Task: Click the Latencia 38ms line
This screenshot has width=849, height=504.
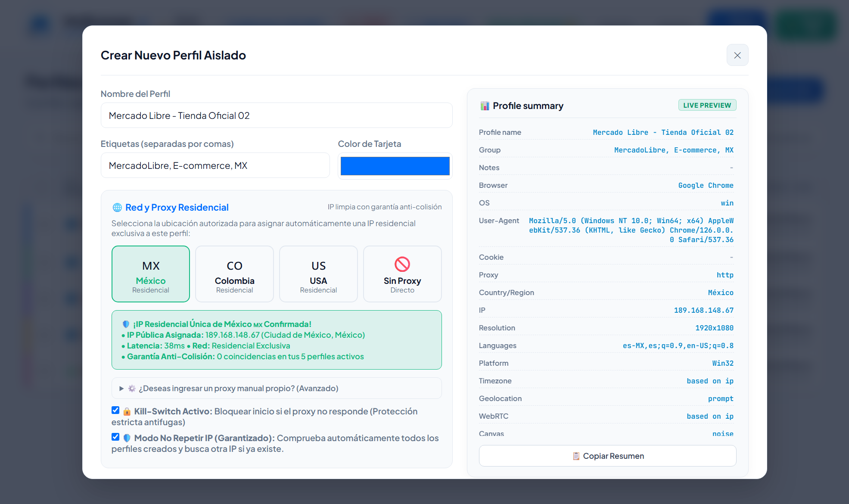Action: point(206,345)
